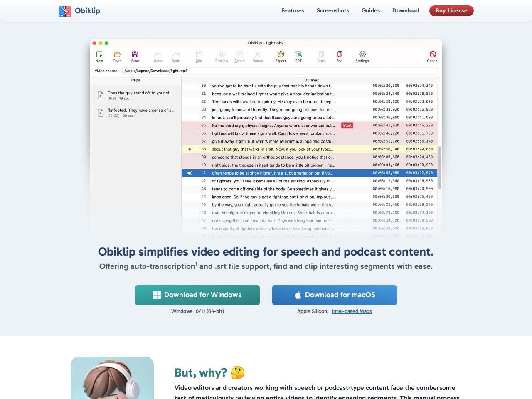The height and width of the screenshot is (399, 532).
Task: Open the Screenshots nav item
Action: (x=333, y=11)
